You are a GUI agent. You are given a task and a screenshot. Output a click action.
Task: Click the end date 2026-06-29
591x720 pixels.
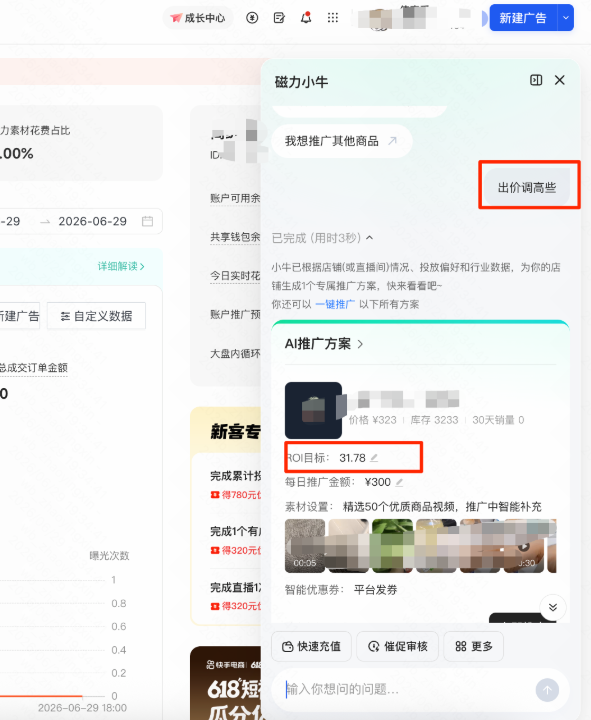(x=92, y=221)
